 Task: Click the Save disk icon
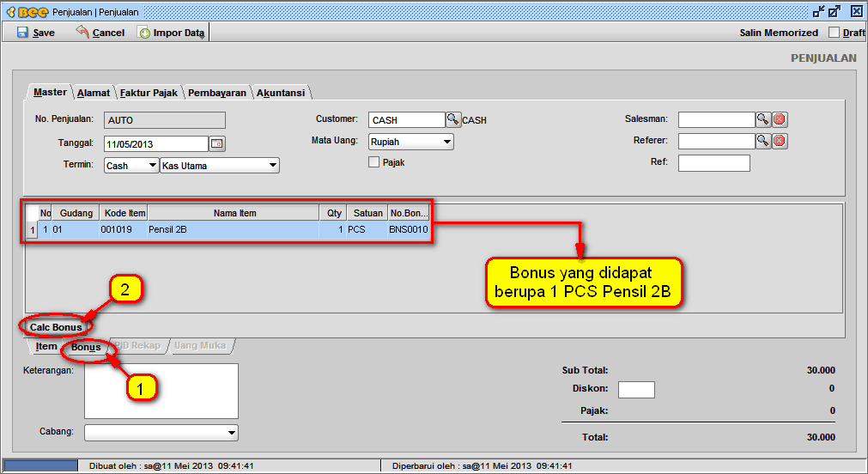(x=22, y=33)
